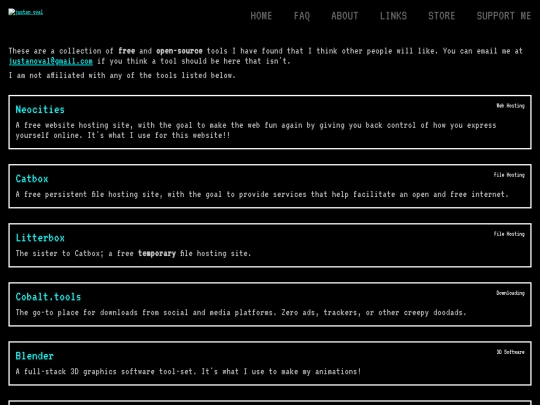Click the Web Hosting tag on Neocities card

[x=510, y=106]
